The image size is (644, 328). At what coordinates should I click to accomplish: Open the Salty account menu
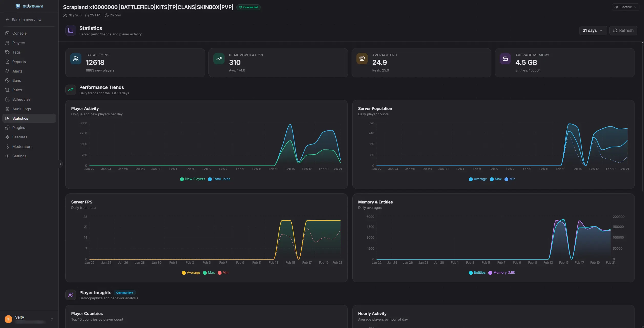pos(29,319)
